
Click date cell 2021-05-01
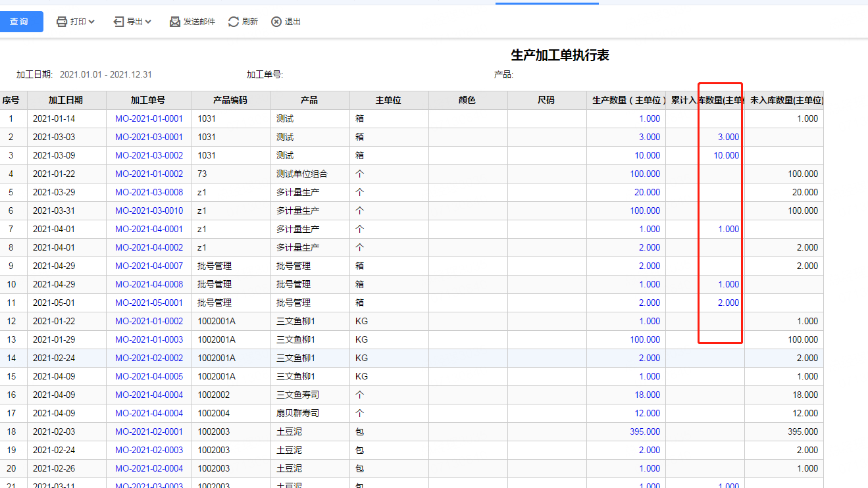coord(54,303)
